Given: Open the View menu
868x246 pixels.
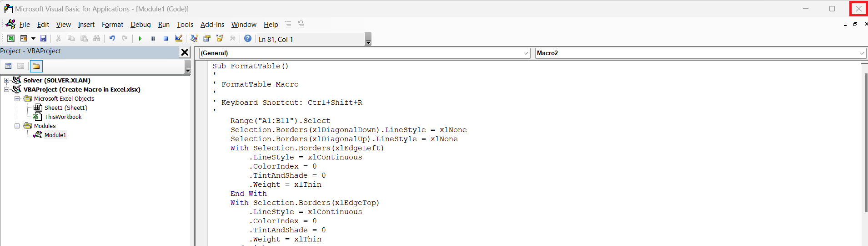Looking at the screenshot, I should tap(64, 25).
